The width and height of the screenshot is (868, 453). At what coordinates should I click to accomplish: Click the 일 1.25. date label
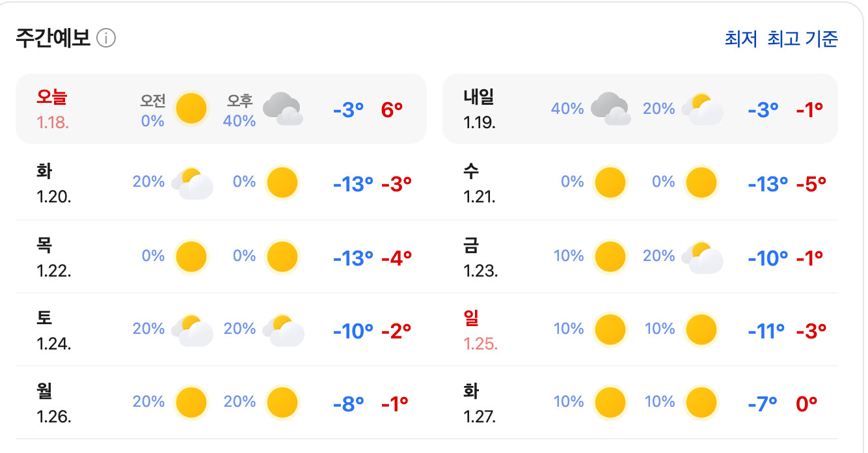click(x=481, y=330)
